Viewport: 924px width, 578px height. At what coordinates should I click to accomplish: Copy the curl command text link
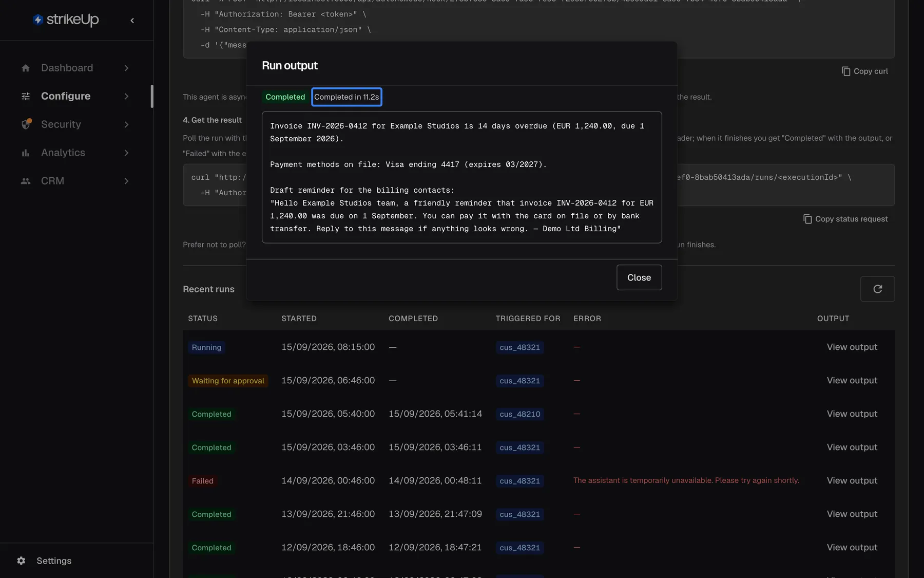(x=871, y=71)
